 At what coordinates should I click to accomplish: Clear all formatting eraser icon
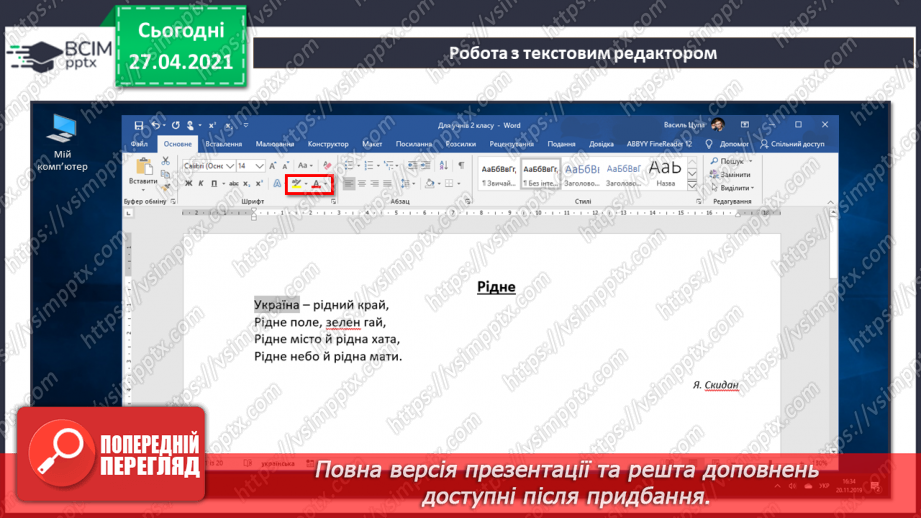click(x=327, y=166)
